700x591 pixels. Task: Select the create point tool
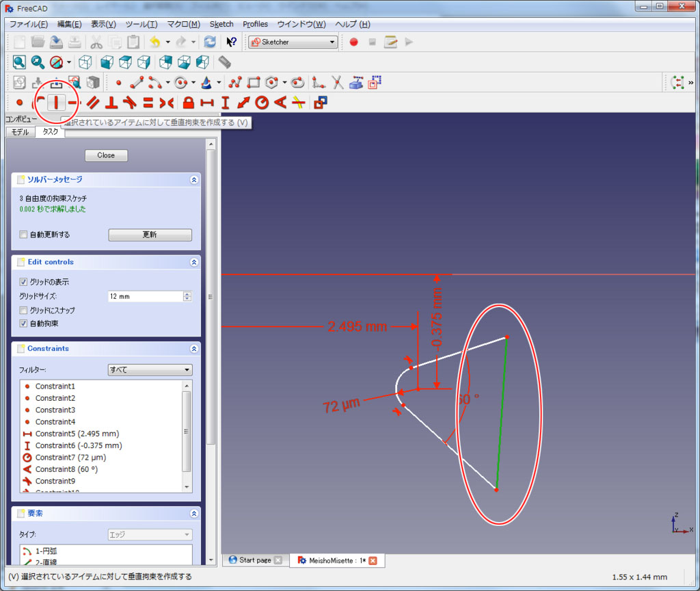pos(118,83)
